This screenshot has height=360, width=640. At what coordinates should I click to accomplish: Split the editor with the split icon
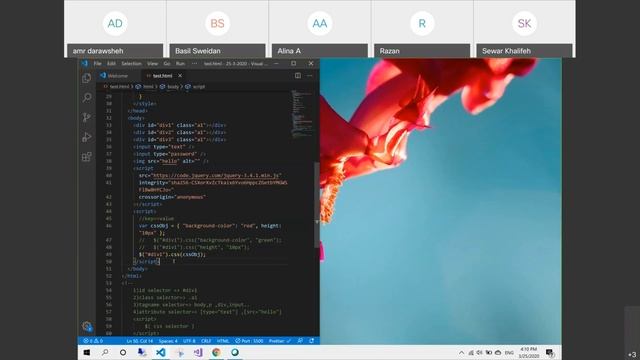(x=298, y=76)
